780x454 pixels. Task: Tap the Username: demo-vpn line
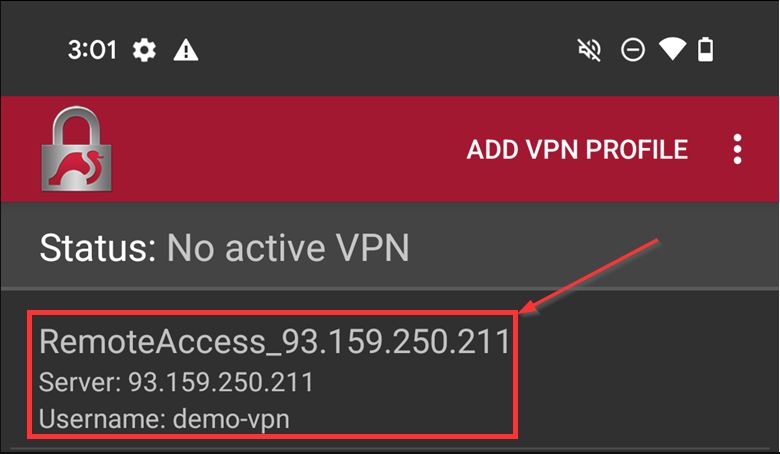(164, 420)
